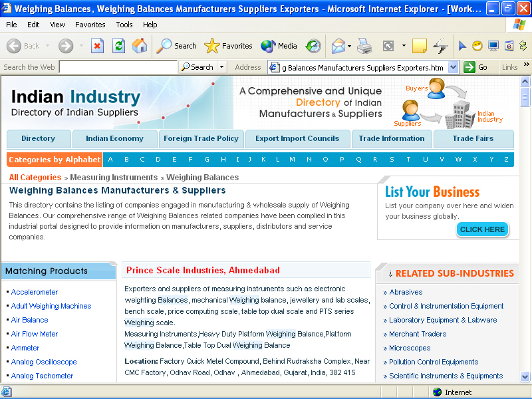Image resolution: width=532 pixels, height=399 pixels.
Task: Click the Forward arrow toolbar icon
Action: pos(66,46)
